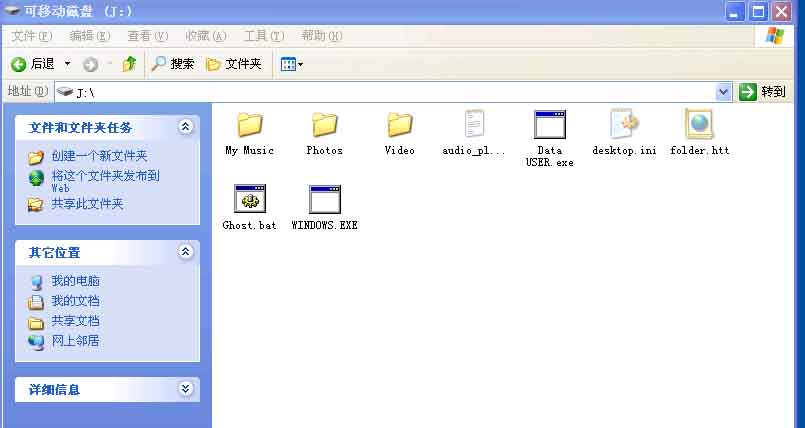Click the Network Places (网上邻居) icon
Image resolution: width=805 pixels, height=428 pixels.
tap(36, 342)
